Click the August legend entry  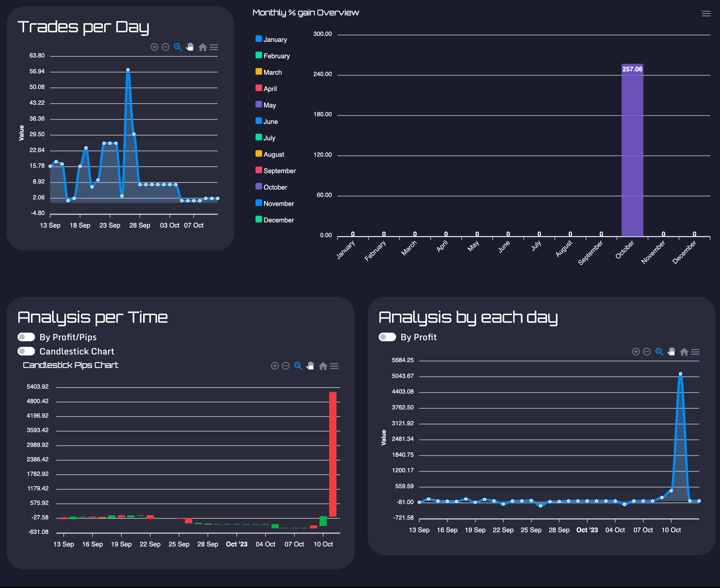click(x=270, y=155)
